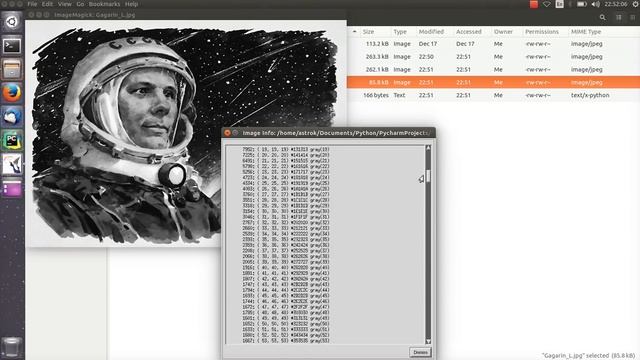Sort files by the Accessed column

[x=469, y=31]
